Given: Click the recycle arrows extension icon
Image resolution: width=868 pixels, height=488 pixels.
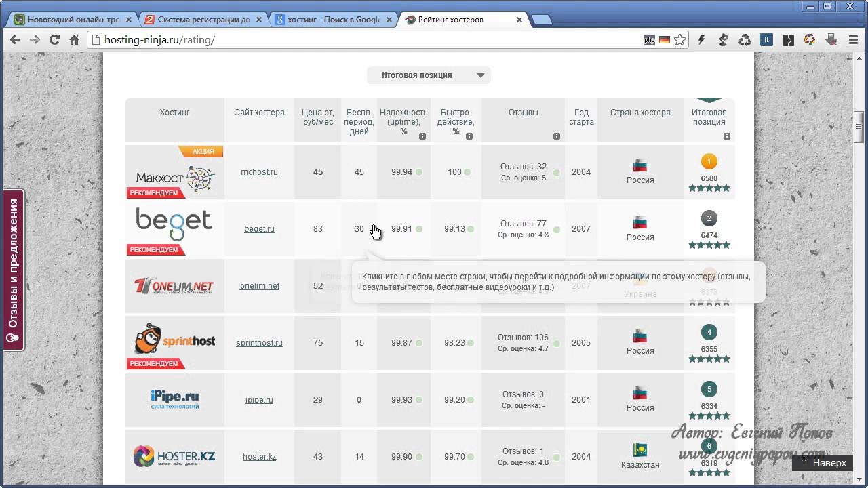Looking at the screenshot, I should click(745, 40).
